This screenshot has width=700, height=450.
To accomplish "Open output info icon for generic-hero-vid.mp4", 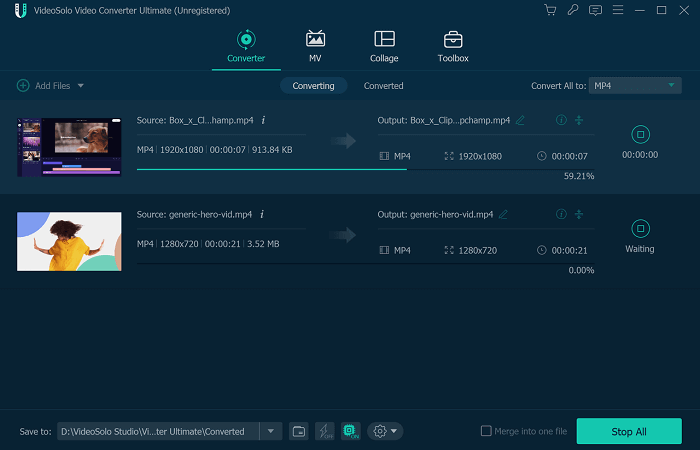I will point(561,214).
